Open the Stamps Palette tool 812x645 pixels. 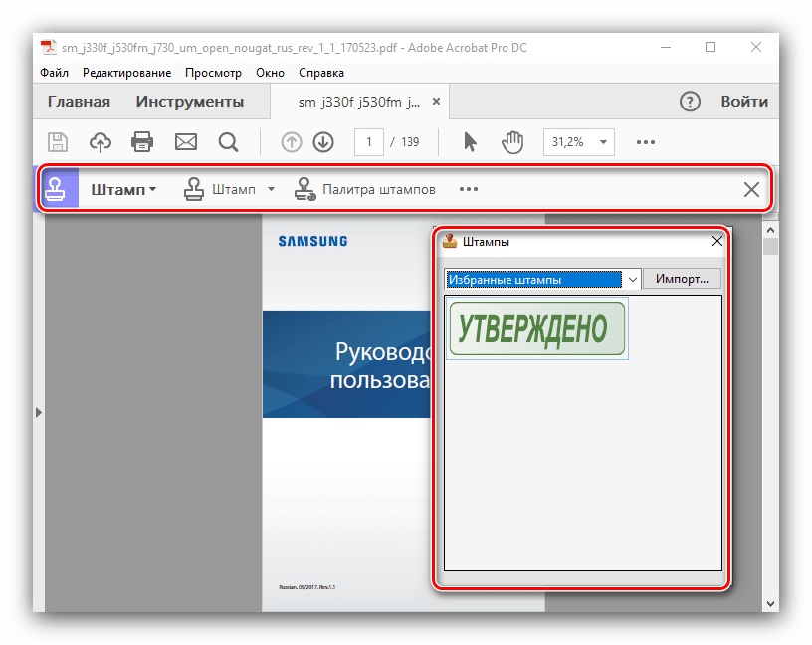[366, 189]
